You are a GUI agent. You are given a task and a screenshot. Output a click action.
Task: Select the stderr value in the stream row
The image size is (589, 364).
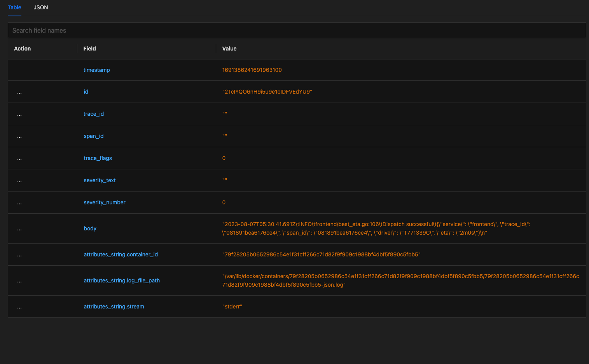pyautogui.click(x=232, y=307)
